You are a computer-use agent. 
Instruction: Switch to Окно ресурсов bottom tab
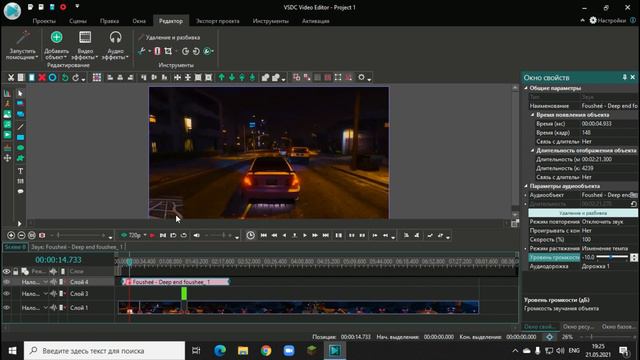pos(578,327)
